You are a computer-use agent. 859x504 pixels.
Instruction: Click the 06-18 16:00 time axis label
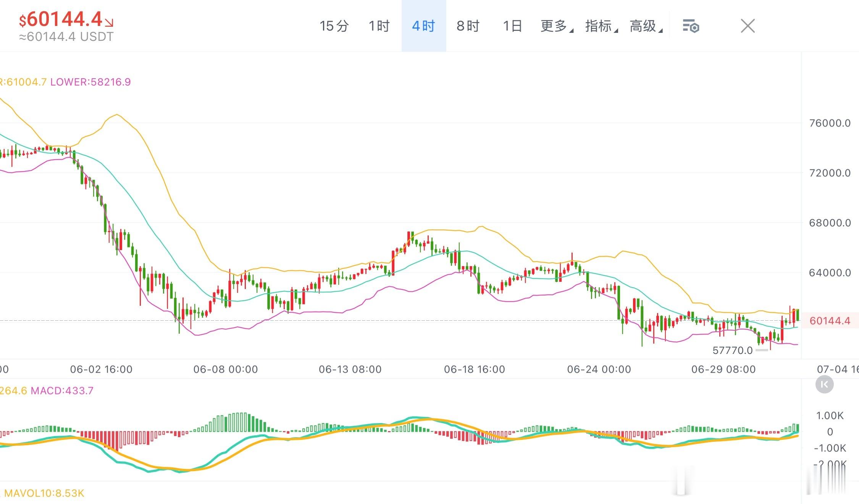coord(475,369)
